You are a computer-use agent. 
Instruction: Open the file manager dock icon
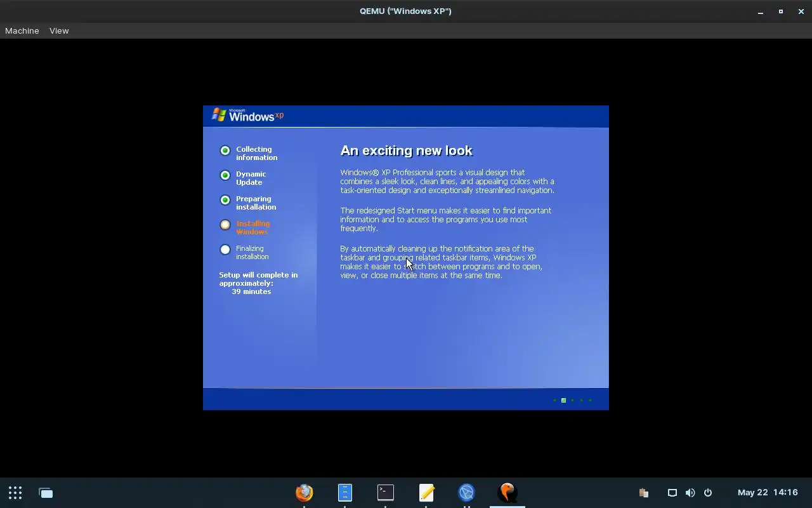pos(345,492)
